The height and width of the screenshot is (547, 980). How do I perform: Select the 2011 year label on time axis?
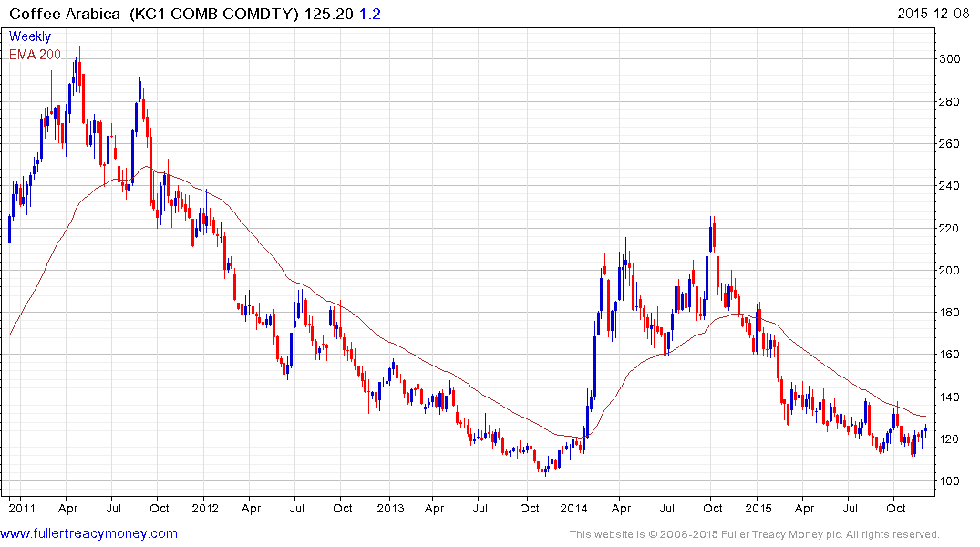[22, 508]
